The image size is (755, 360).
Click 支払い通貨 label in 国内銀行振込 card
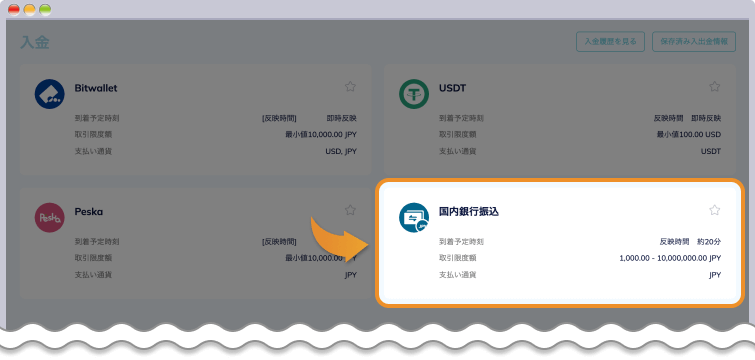[457, 275]
